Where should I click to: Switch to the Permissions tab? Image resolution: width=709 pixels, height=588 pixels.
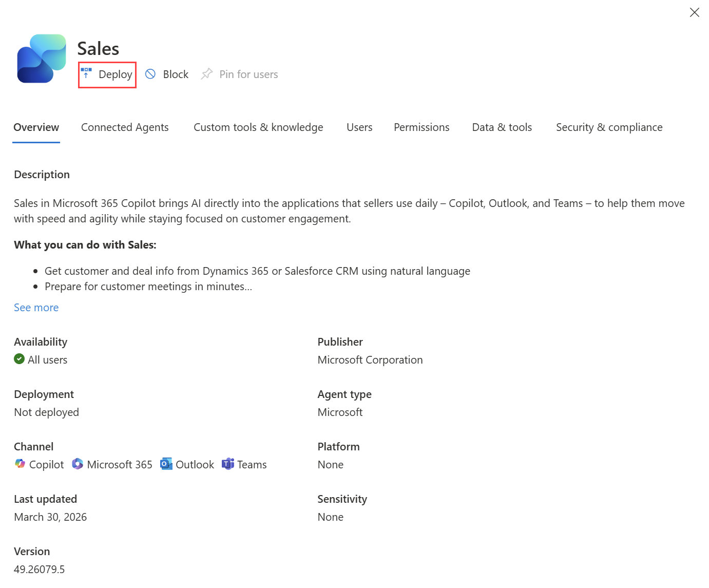click(x=421, y=127)
